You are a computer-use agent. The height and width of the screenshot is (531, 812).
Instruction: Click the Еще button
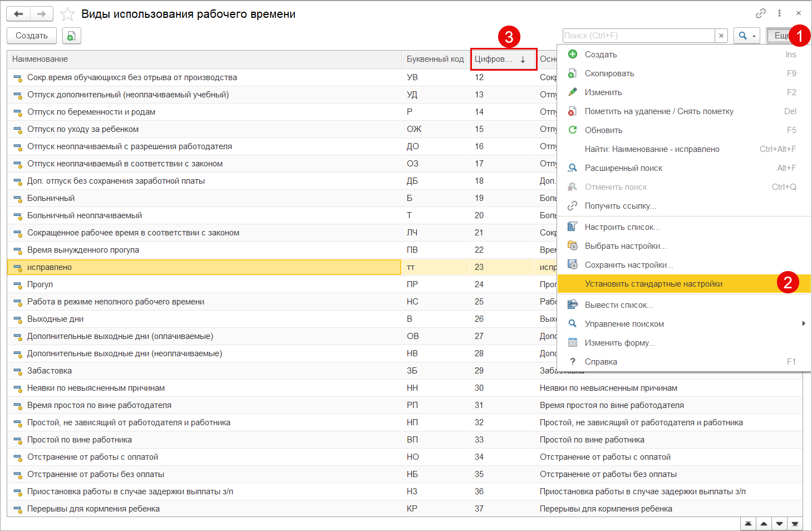(x=780, y=36)
